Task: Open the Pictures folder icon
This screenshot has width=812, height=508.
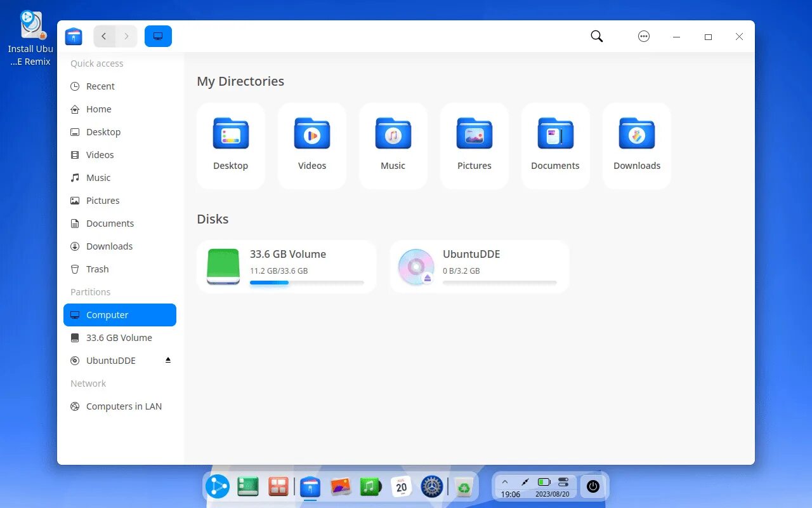Action: coord(475,133)
